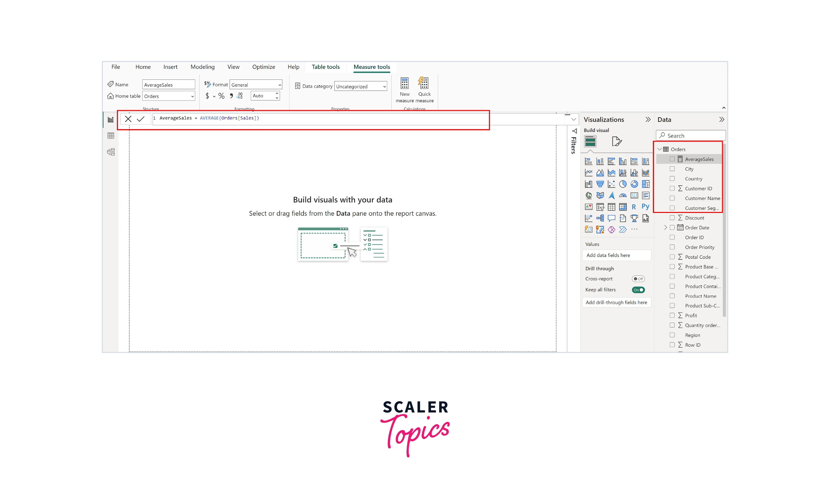Select the Donut chart visual

[634, 184]
